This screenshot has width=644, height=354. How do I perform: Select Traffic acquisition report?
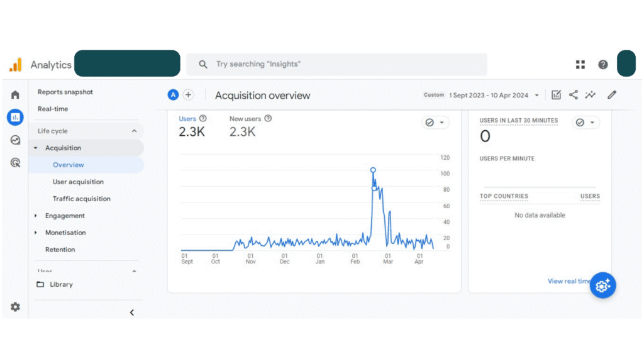(x=81, y=199)
